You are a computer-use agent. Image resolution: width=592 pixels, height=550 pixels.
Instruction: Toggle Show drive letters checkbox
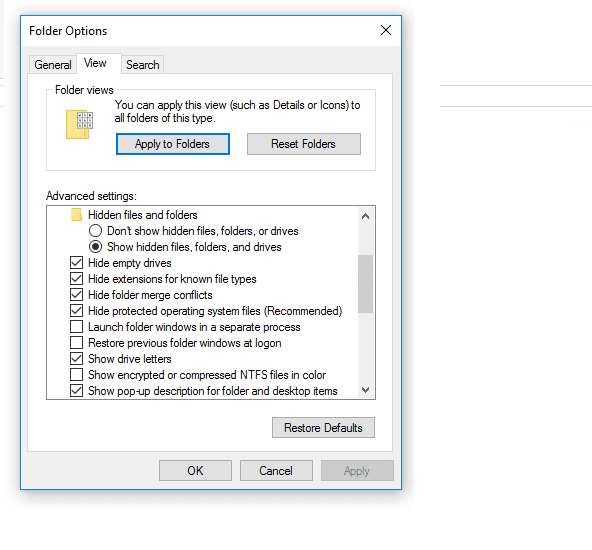[x=77, y=359]
